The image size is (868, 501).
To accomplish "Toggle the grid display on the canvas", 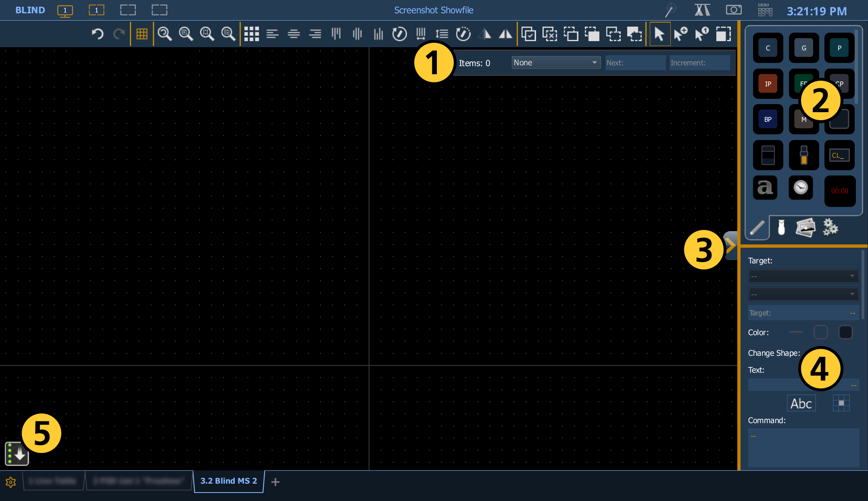I will (x=142, y=34).
